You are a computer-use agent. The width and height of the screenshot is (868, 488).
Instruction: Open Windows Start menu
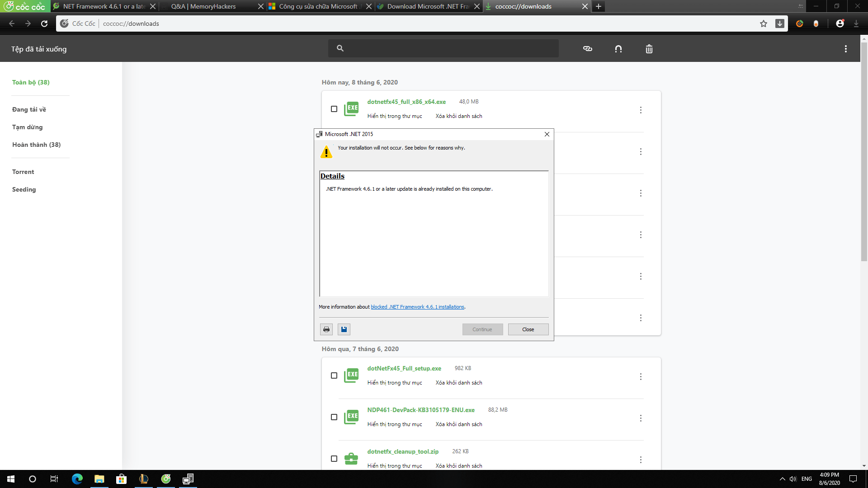tap(11, 479)
